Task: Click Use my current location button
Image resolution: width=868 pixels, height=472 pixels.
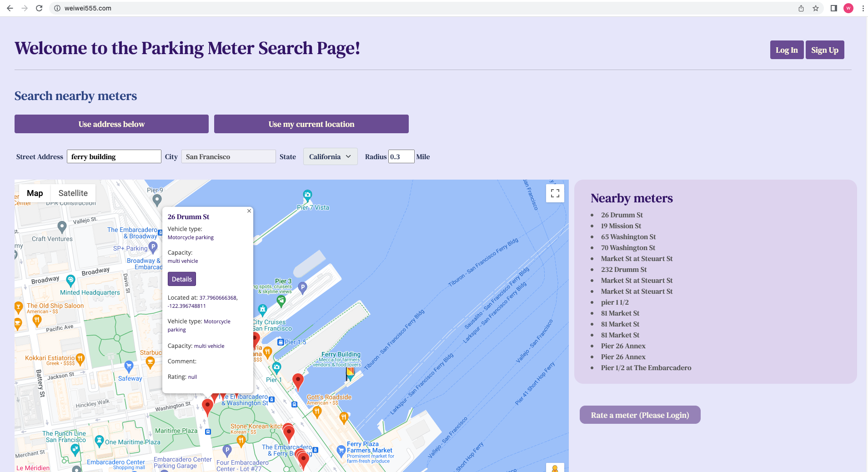Action: click(x=311, y=124)
